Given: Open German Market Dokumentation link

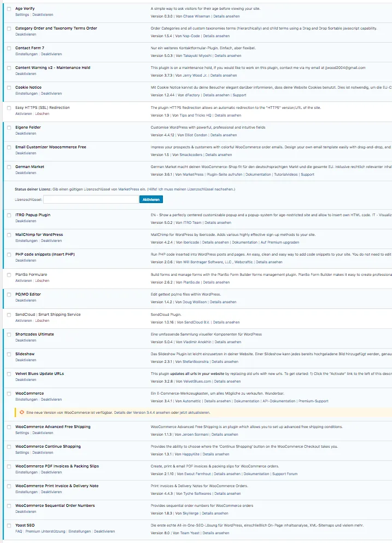Looking at the screenshot, I should pyautogui.click(x=258, y=175).
